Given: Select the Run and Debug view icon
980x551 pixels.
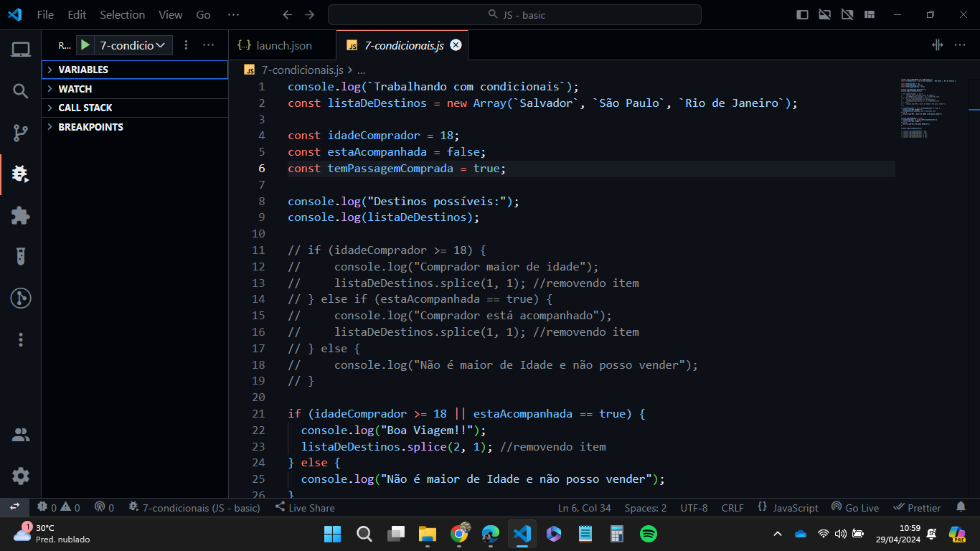Looking at the screenshot, I should [x=21, y=174].
